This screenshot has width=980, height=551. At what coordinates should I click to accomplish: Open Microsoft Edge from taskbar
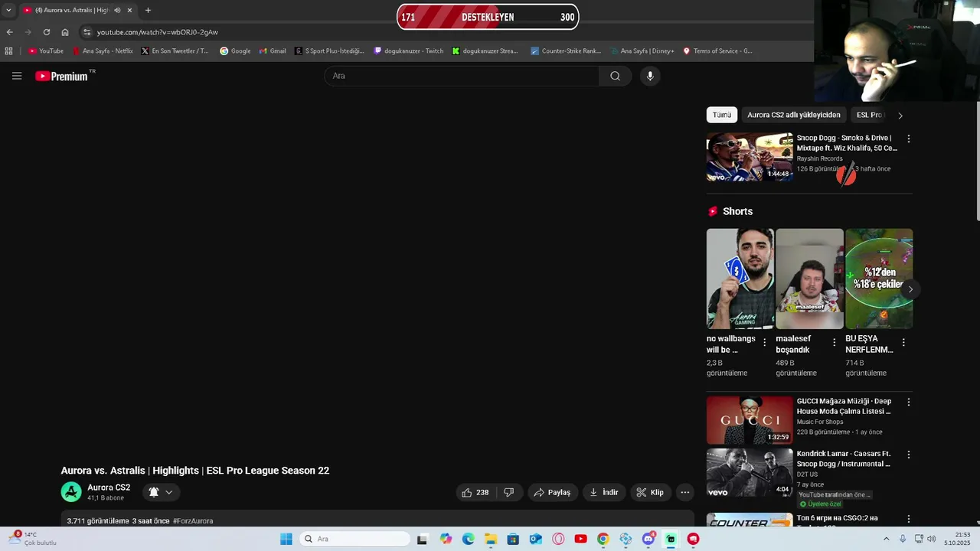pyautogui.click(x=468, y=539)
